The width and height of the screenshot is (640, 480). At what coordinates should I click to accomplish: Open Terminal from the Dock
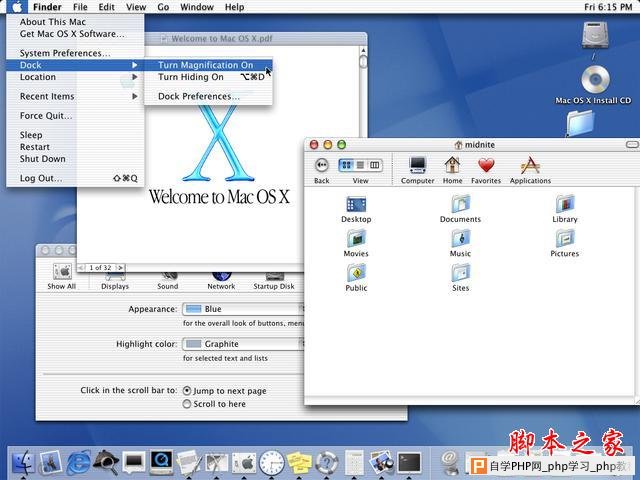coord(409,463)
